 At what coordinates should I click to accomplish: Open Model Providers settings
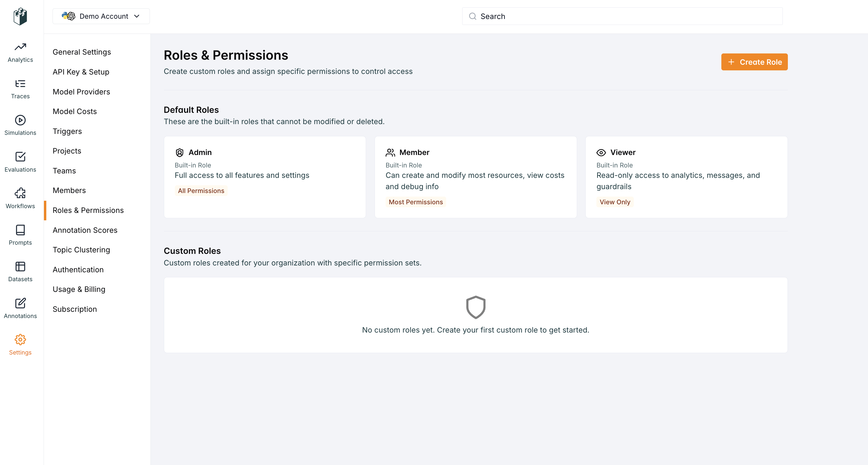click(x=81, y=91)
